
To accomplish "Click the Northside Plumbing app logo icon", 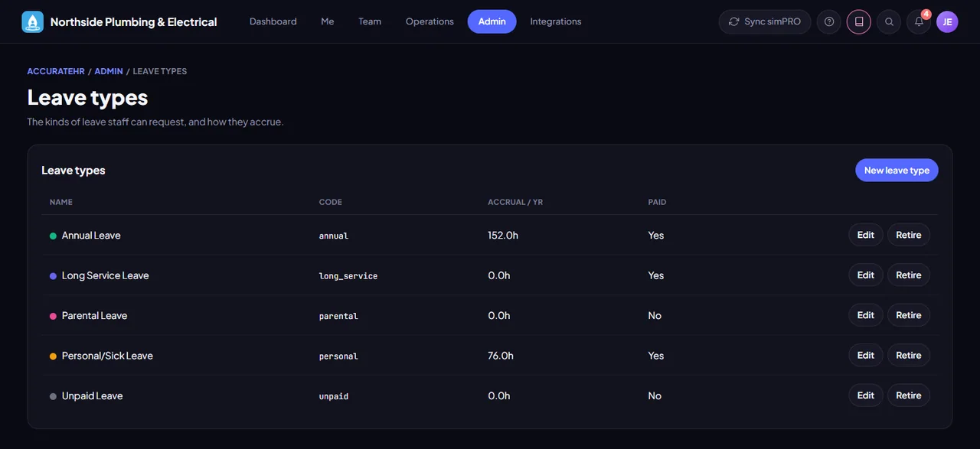I will pyautogui.click(x=33, y=21).
